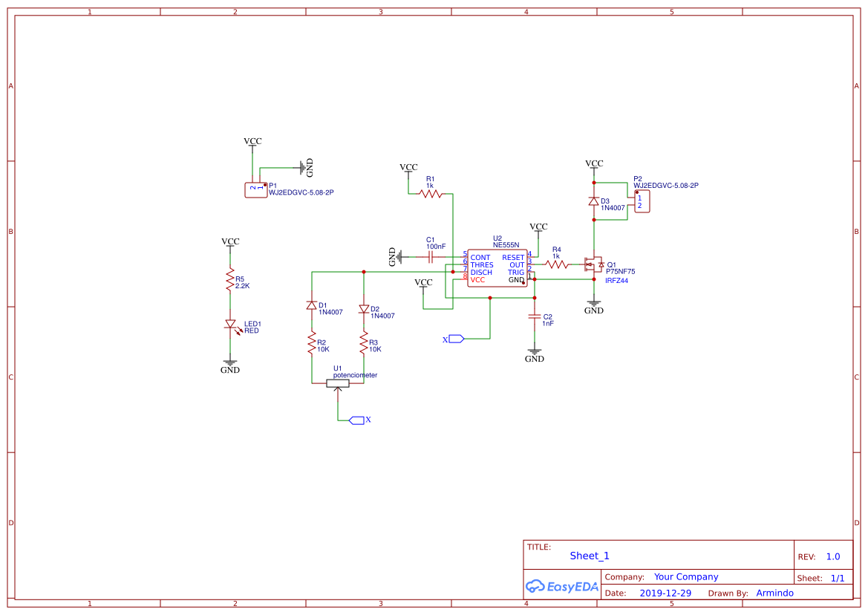
Task: Click resistor R4 1k symbol
Action: point(556,263)
